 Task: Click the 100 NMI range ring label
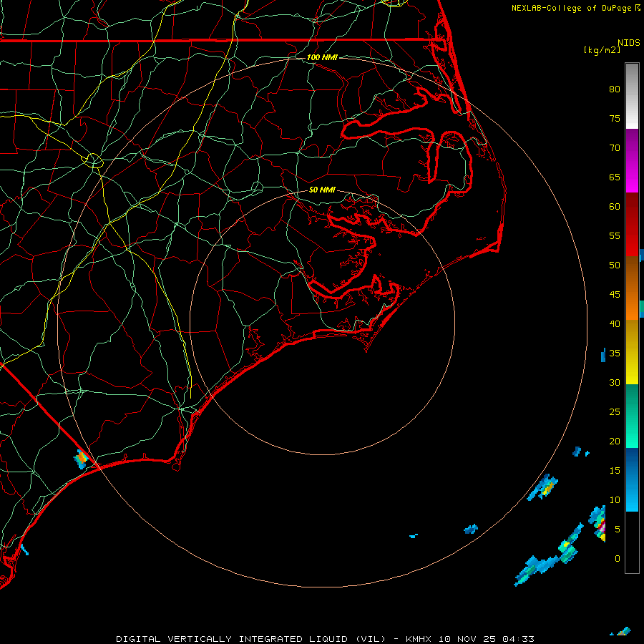tap(322, 57)
